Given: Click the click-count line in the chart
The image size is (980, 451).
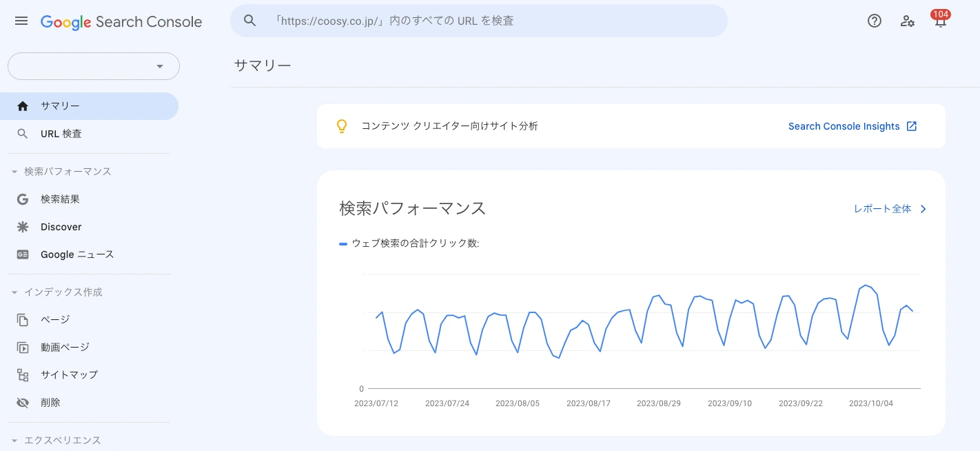Looking at the screenshot, I should [x=644, y=322].
